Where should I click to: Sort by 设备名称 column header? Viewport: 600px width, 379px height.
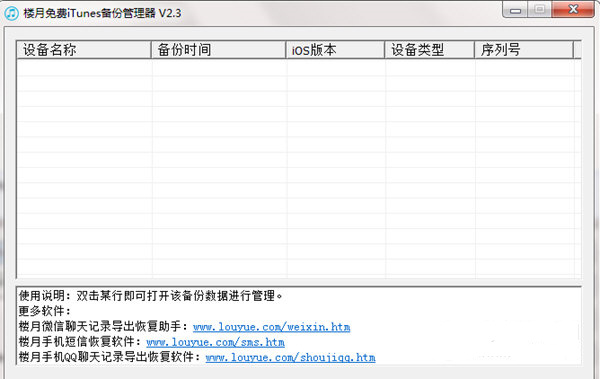pos(84,50)
